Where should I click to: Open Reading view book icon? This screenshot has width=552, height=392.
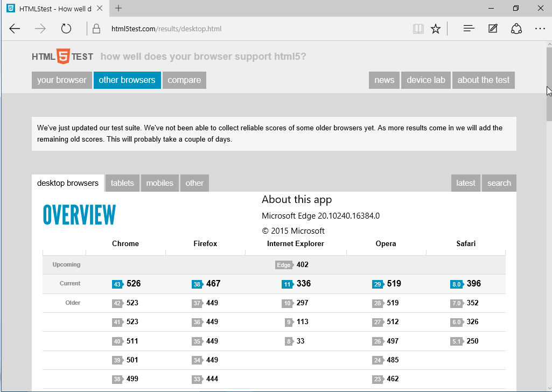click(418, 29)
